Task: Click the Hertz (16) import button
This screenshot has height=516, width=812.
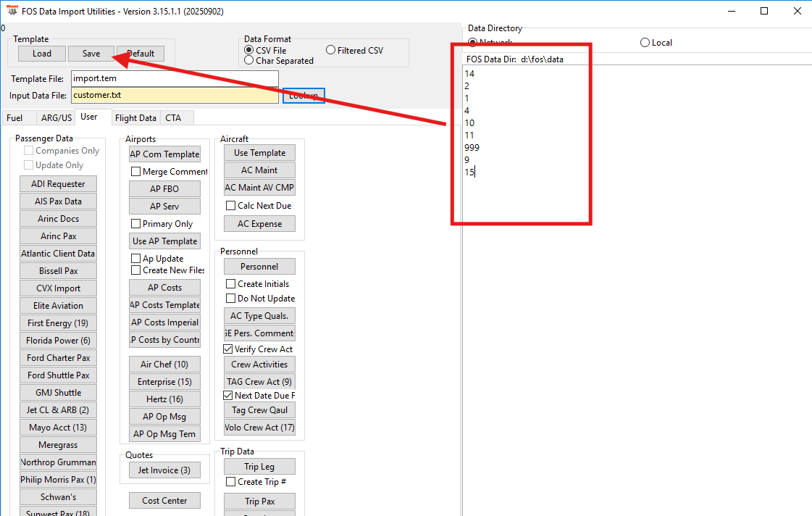Action: pos(164,399)
